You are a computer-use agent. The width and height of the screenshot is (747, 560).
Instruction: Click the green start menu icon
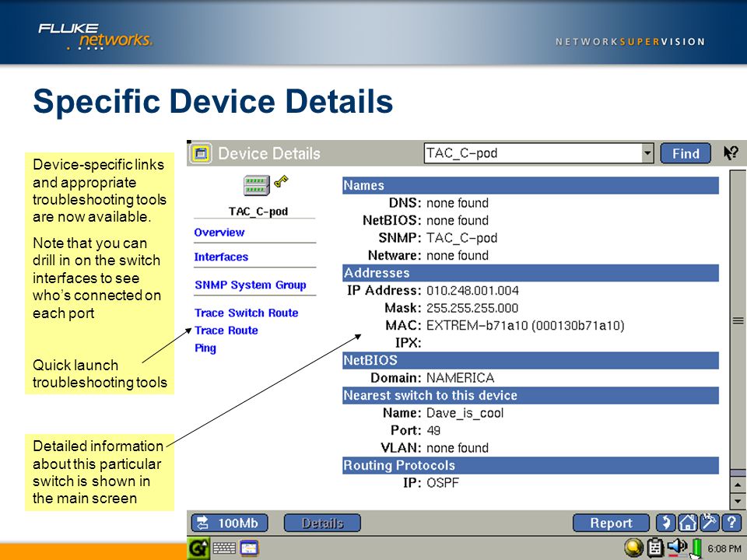[x=198, y=548]
